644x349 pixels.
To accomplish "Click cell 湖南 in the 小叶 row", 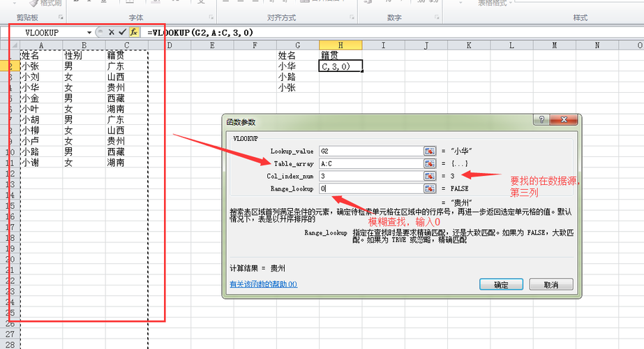I will click(126, 108).
